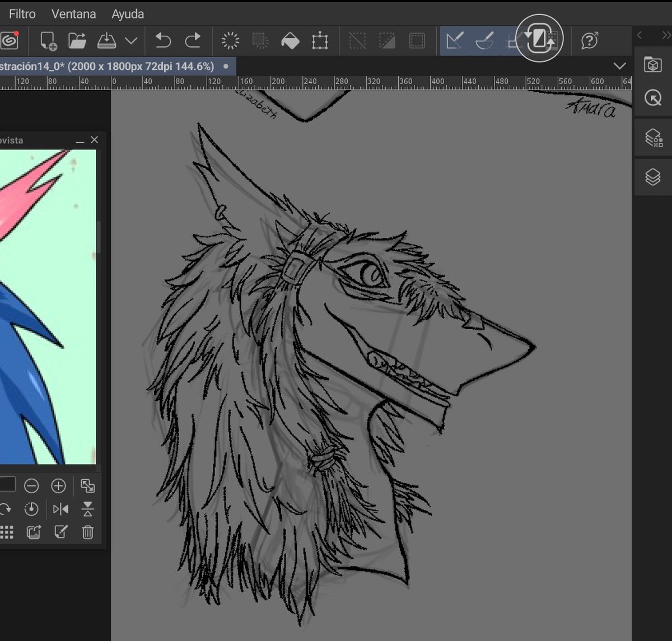
Task: Open the canvas tab list chevron
Action: 619,66
